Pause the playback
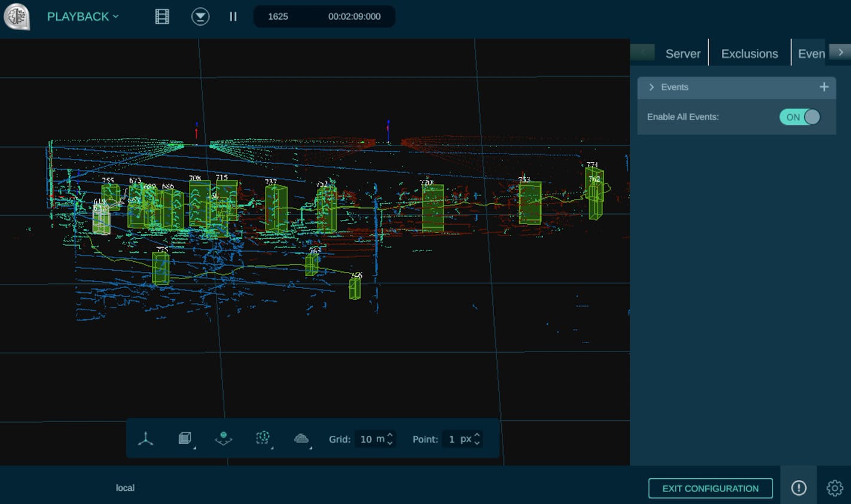Image resolution: width=851 pixels, height=504 pixels. pos(233,17)
